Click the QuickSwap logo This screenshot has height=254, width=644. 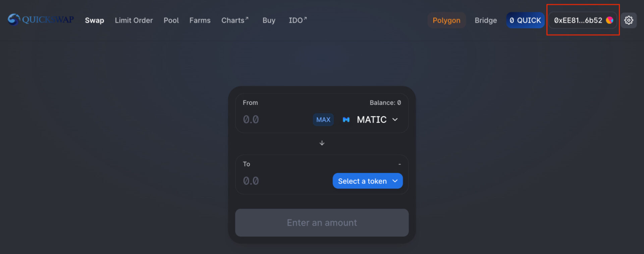point(41,20)
